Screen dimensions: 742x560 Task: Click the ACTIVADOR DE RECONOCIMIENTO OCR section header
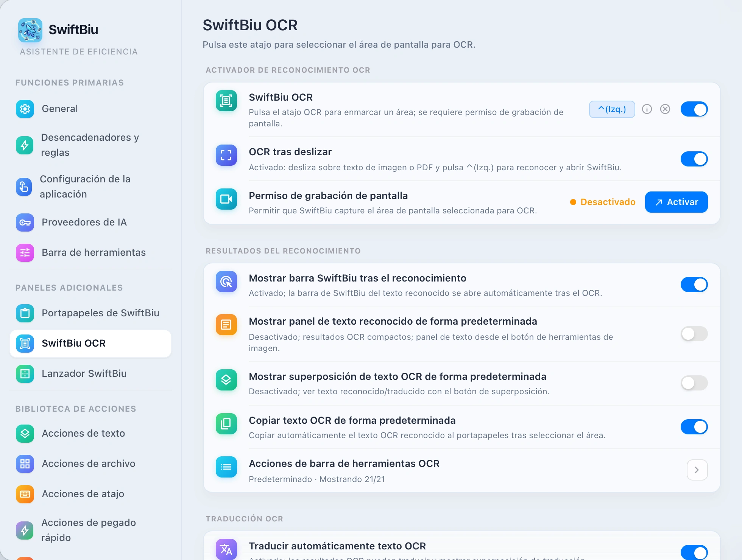pos(288,70)
